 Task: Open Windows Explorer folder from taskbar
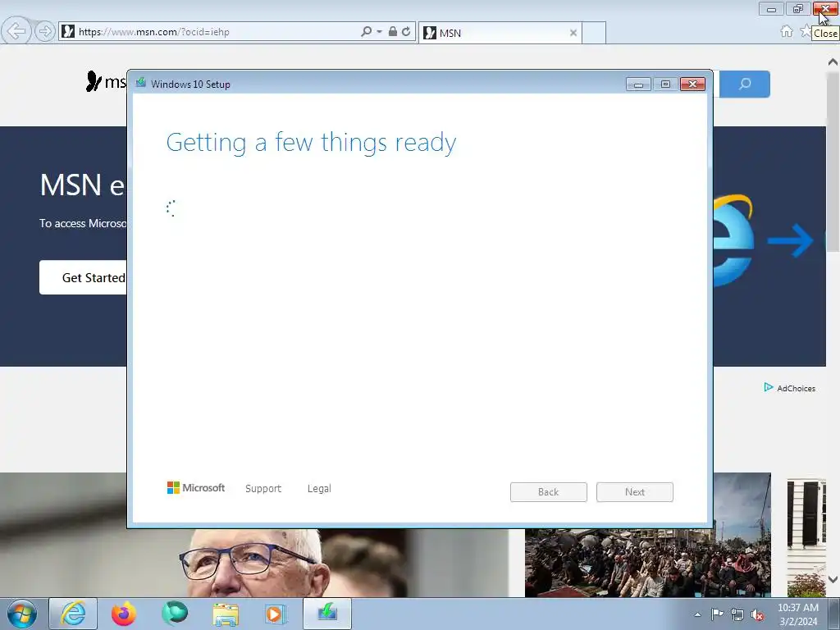[226, 614]
